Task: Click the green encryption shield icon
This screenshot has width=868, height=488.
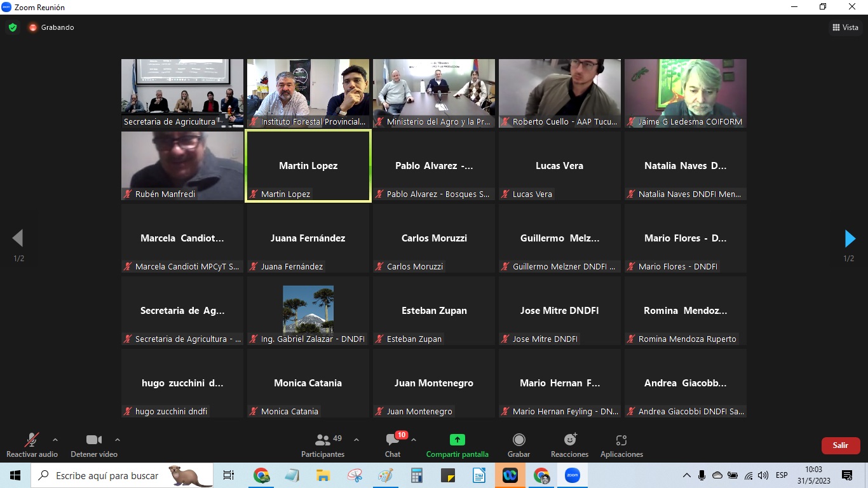Action: 12,27
